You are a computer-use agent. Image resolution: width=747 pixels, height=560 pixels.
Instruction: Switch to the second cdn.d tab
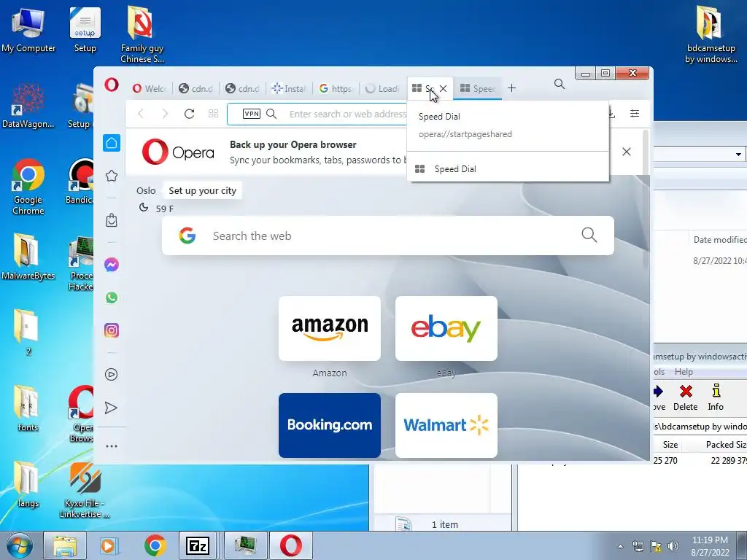tap(242, 88)
